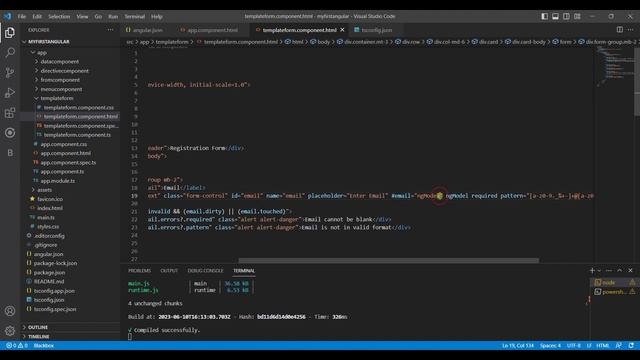The width and height of the screenshot is (640, 360).
Task: Click the UTF-8 encoding status item
Action: (573, 346)
